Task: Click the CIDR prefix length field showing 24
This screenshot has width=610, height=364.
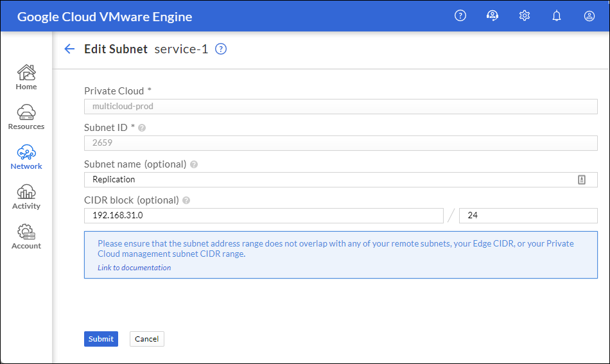Action: pyautogui.click(x=528, y=216)
